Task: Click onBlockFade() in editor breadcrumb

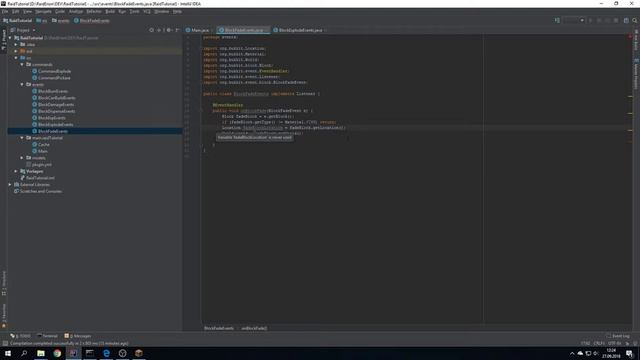Action: coord(254,328)
